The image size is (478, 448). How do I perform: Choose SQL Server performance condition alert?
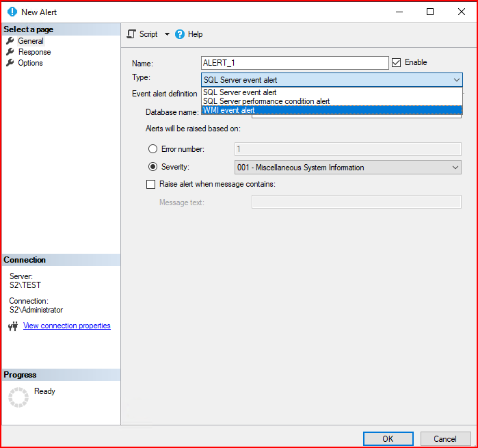[332, 101]
